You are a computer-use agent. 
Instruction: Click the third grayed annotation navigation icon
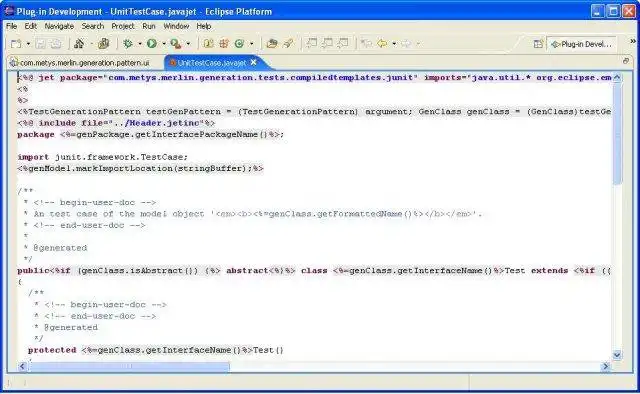(343, 43)
